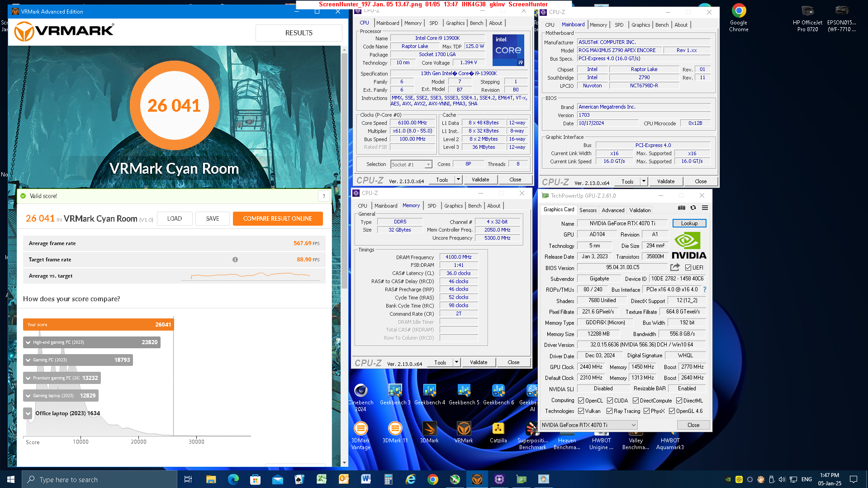Viewport: 868px width, 488px height.
Task: Click the VRMark vertical scrollbar down arrow
Action: pos(344,462)
